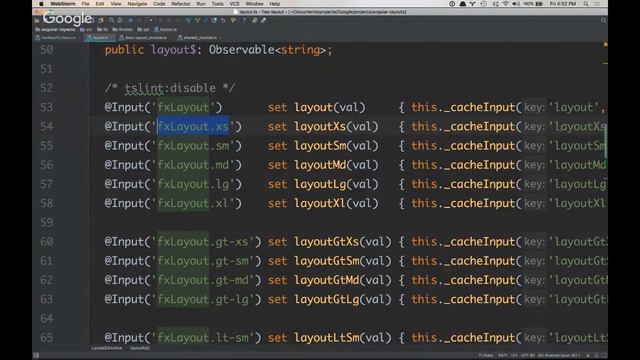640x360 pixels.
Task: Click layoutXl(val) setter on line 58
Action: pyautogui.click(x=336, y=203)
